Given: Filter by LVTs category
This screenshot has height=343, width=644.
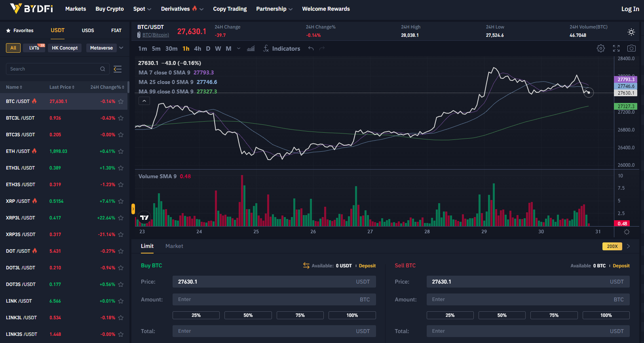Looking at the screenshot, I should tap(34, 48).
